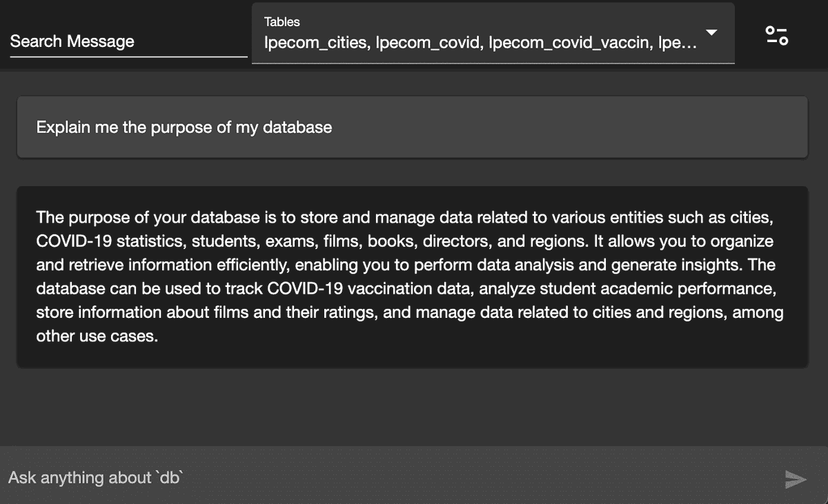The width and height of the screenshot is (828, 504).
Task: Click the "Ask anything about db" input
Action: pyautogui.click(x=386, y=478)
